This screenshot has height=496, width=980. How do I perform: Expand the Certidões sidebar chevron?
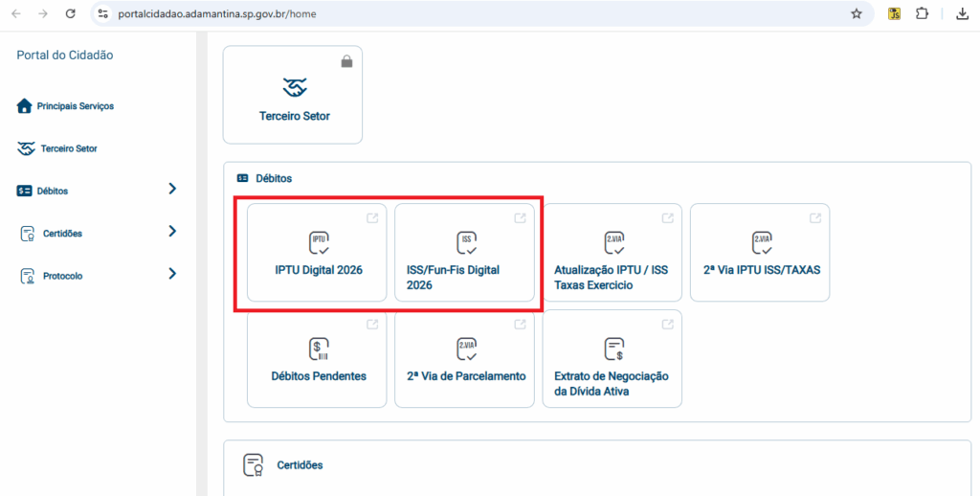172,232
